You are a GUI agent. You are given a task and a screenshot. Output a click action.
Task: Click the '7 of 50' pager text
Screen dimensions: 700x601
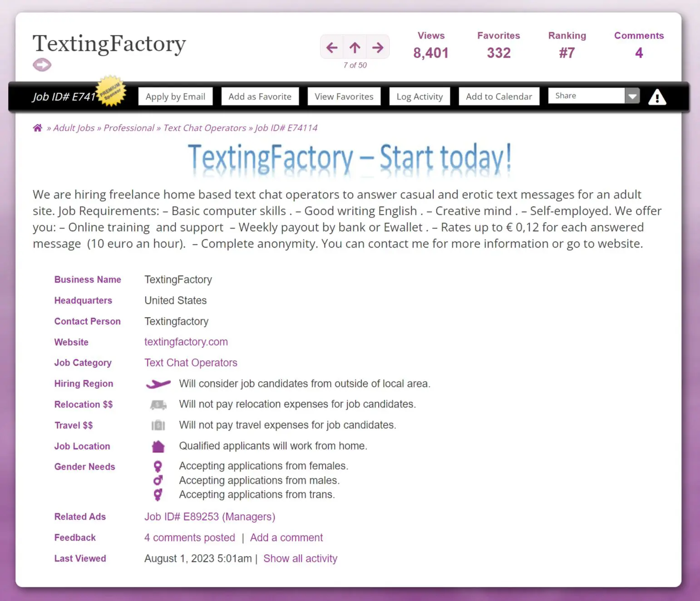coord(355,65)
